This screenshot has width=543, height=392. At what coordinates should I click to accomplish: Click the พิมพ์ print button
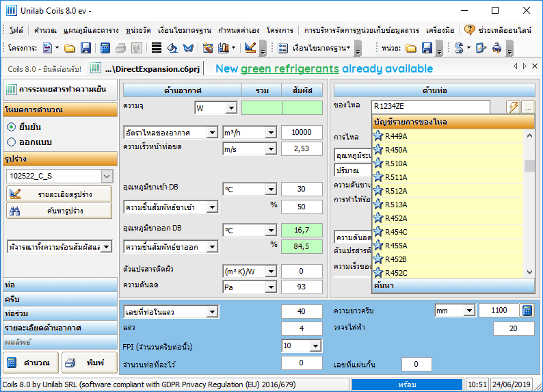coord(89,362)
